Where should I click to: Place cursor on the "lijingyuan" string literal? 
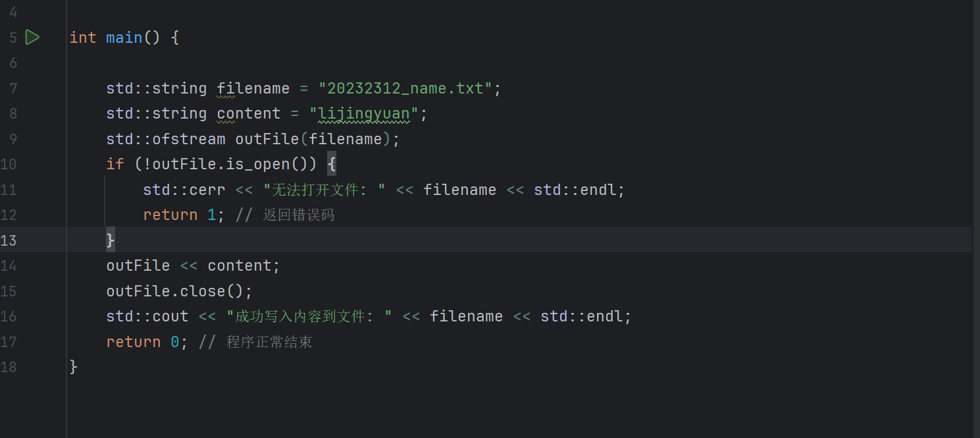click(364, 113)
